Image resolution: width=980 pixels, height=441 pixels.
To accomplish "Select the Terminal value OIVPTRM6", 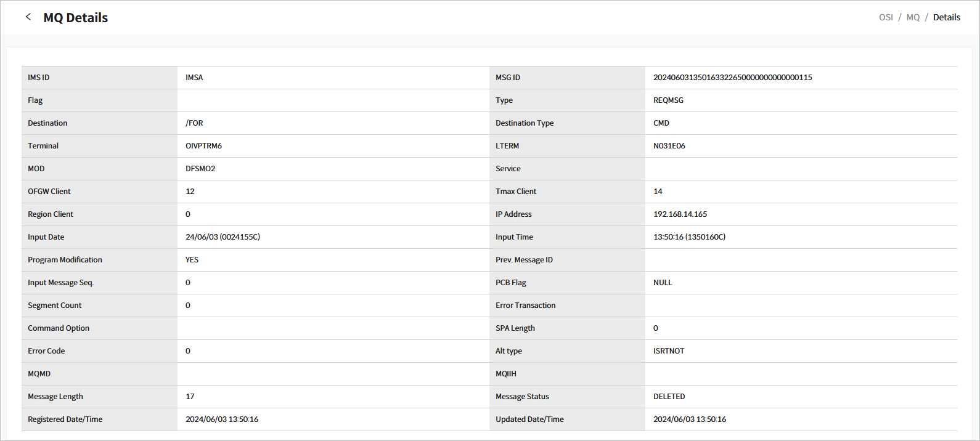I will [203, 146].
